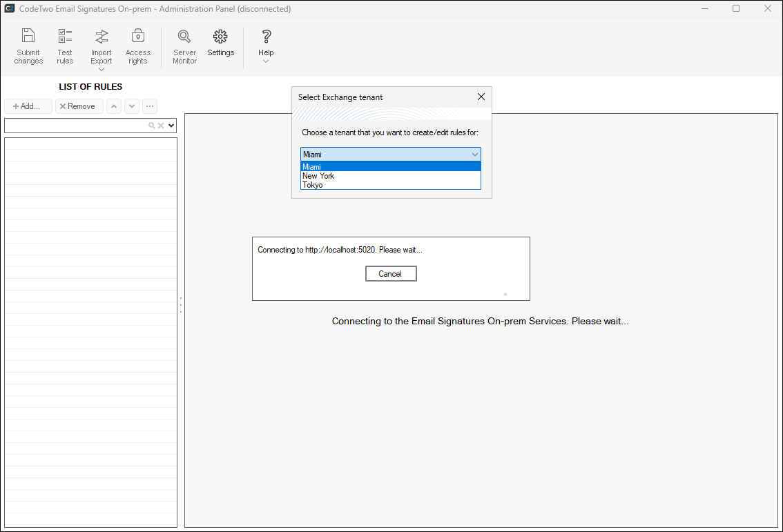This screenshot has width=783, height=532.
Task: Open more options ellipsis in rules list
Action: [150, 106]
